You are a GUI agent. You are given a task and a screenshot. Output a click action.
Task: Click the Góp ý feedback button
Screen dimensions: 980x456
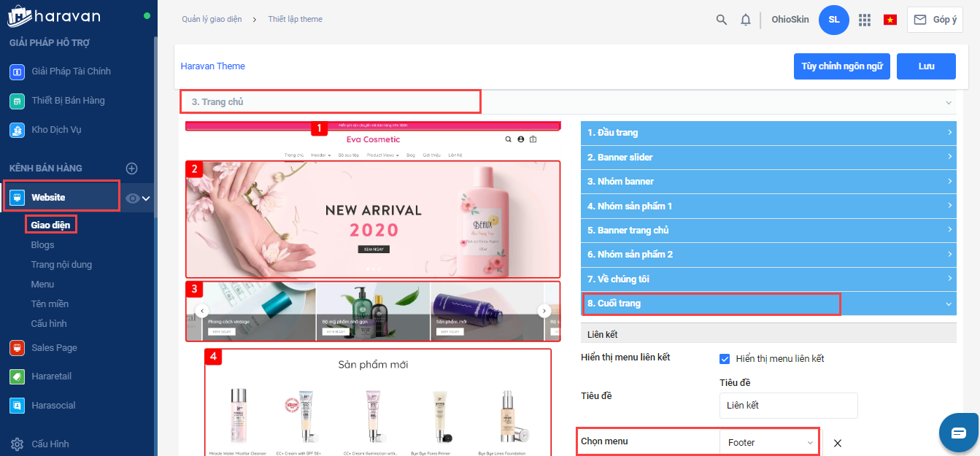[x=935, y=20]
